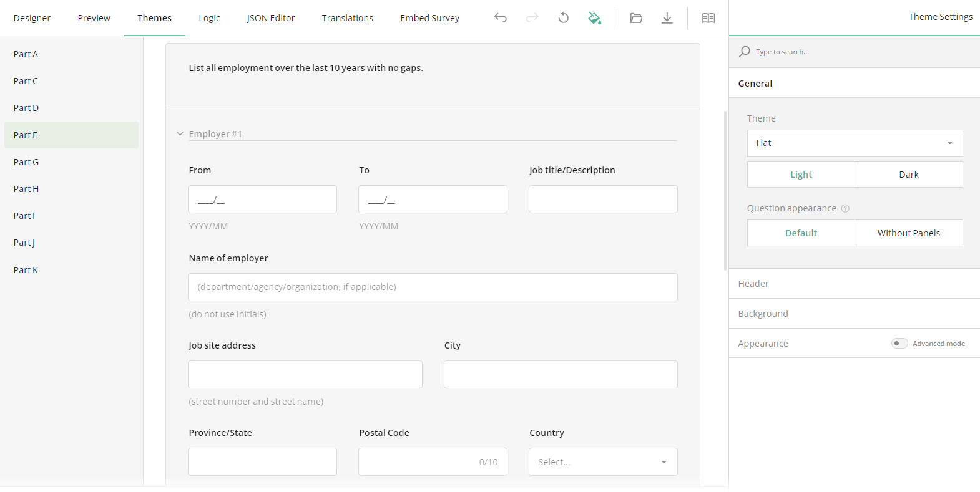Open the Translations tab
The height and width of the screenshot is (492, 980).
click(x=348, y=18)
